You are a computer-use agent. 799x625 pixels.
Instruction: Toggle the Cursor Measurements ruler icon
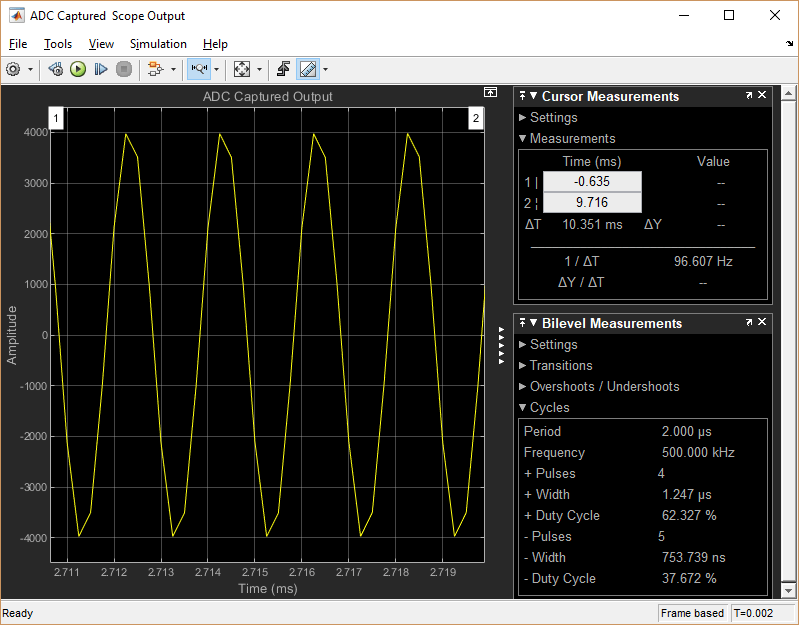tap(307, 69)
